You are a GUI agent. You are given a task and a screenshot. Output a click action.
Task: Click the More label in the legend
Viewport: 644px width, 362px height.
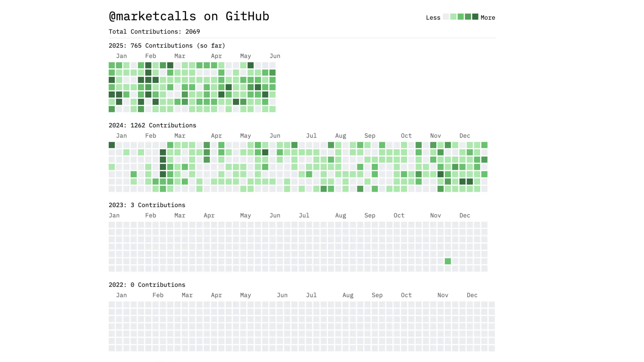tap(488, 18)
